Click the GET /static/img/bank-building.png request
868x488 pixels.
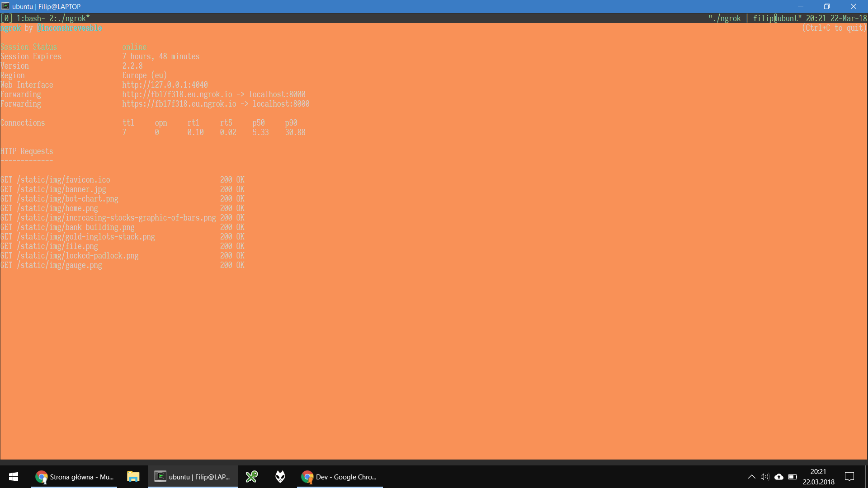pyautogui.click(x=123, y=227)
